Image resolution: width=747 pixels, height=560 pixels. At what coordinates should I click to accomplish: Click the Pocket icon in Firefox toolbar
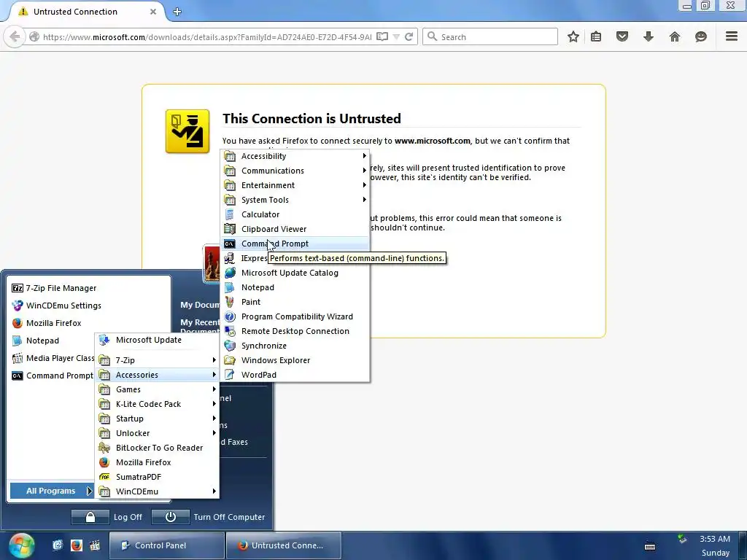tap(622, 36)
